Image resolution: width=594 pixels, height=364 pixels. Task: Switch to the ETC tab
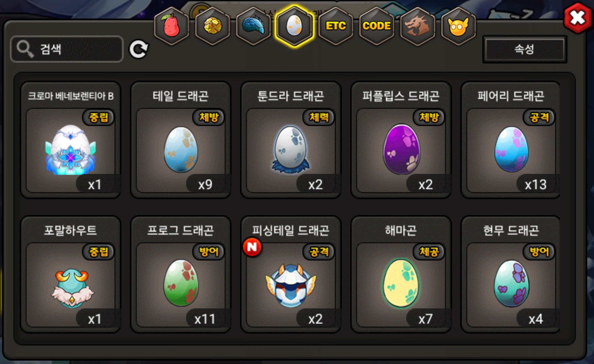(336, 26)
